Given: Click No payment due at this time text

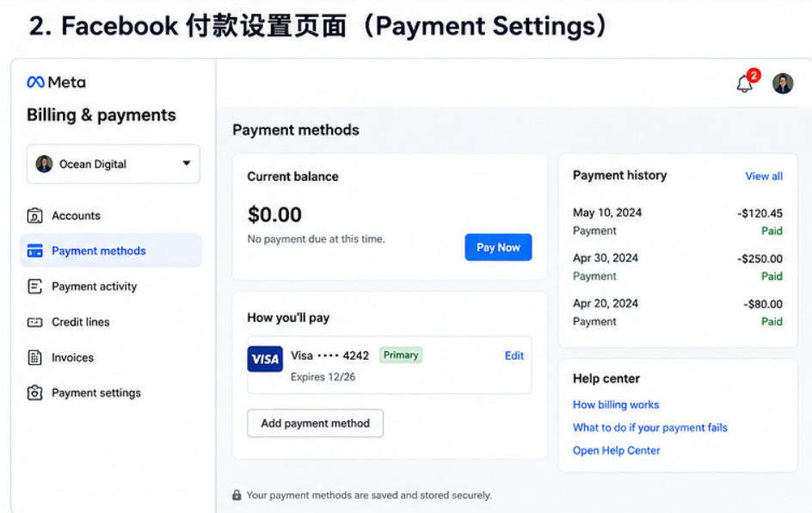Looking at the screenshot, I should click(316, 239).
